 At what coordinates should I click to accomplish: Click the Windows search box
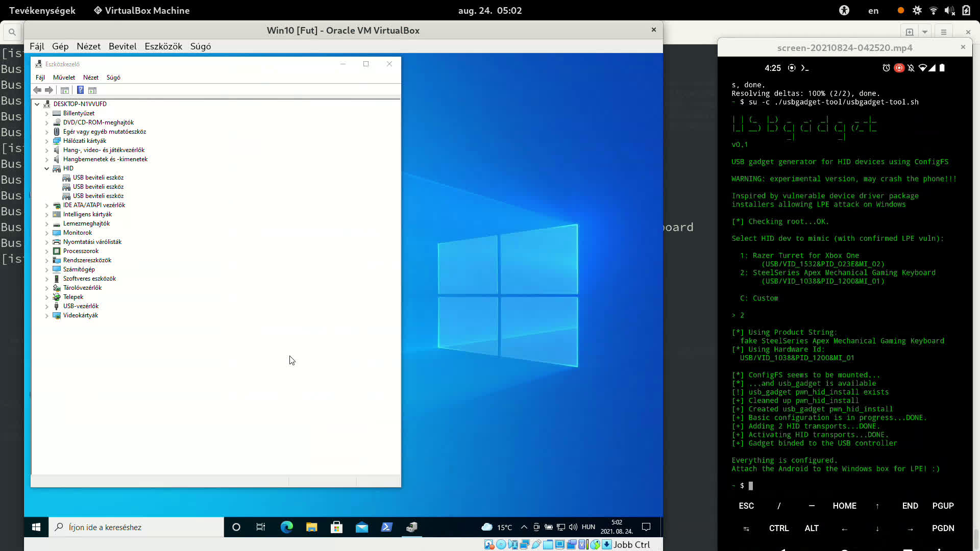(x=136, y=527)
